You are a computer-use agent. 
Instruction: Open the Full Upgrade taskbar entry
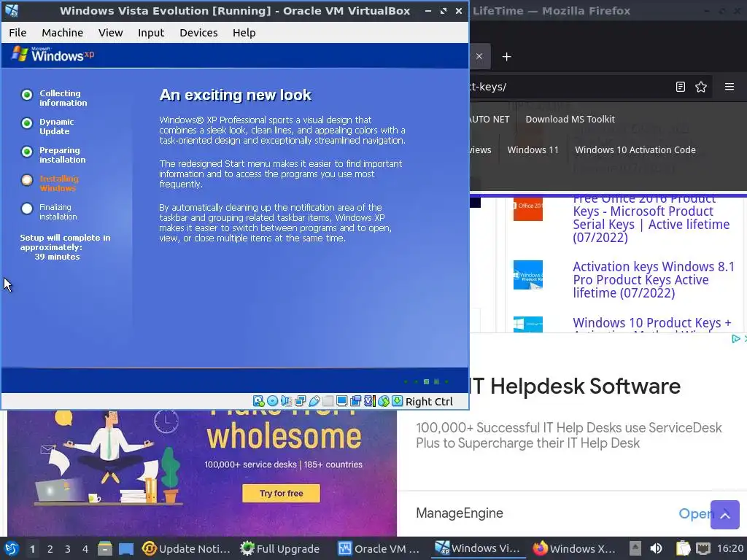tap(279, 548)
